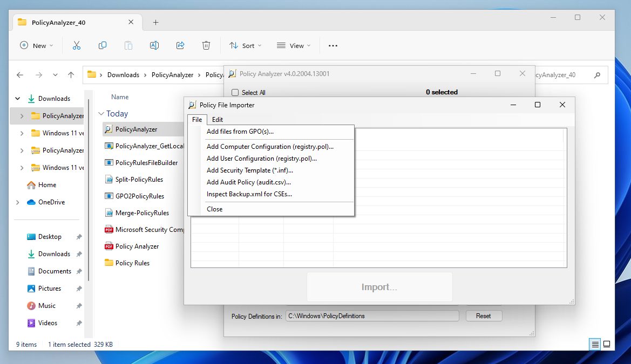Collapse the Today file group
This screenshot has width=631, height=364.
101,114
